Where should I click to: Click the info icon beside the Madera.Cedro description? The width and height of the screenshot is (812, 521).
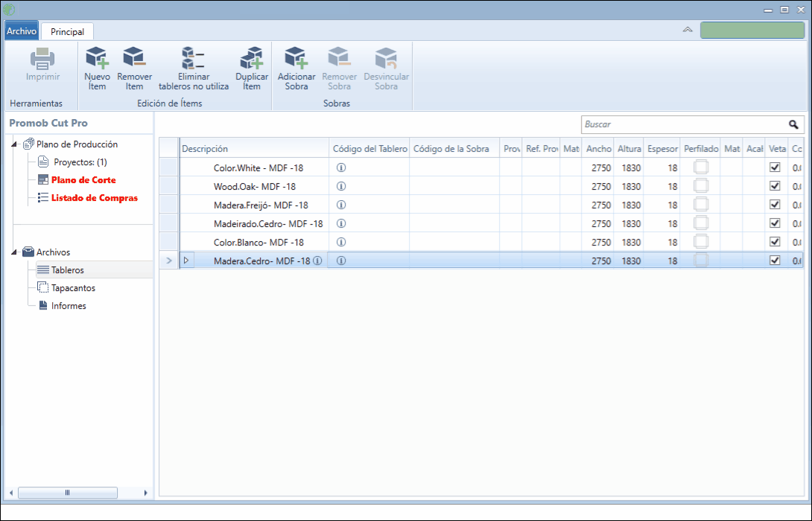point(317,260)
